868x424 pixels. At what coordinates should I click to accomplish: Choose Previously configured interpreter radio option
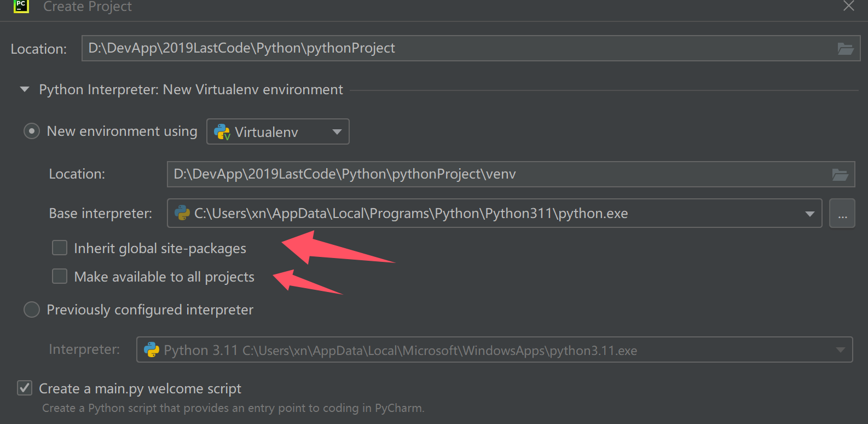click(x=32, y=310)
